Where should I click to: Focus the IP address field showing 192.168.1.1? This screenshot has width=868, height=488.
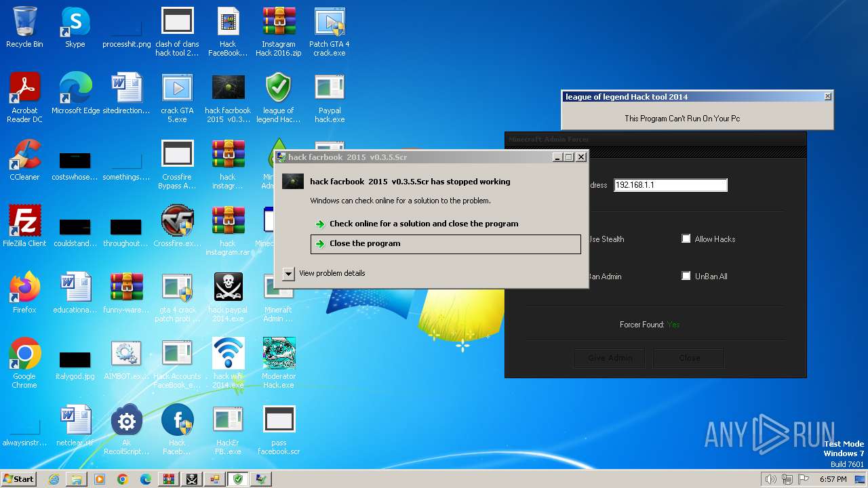[x=671, y=185]
